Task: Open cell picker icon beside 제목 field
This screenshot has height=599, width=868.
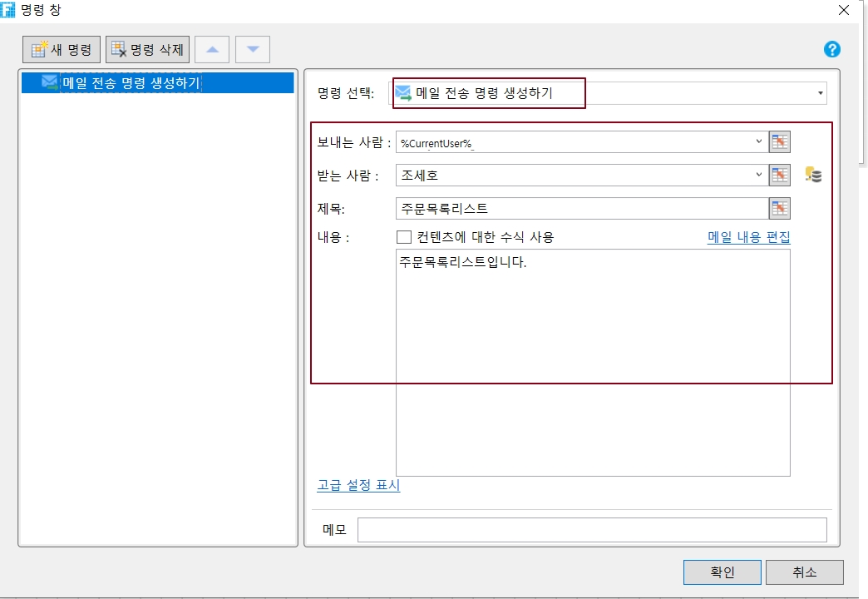Action: pyautogui.click(x=779, y=208)
